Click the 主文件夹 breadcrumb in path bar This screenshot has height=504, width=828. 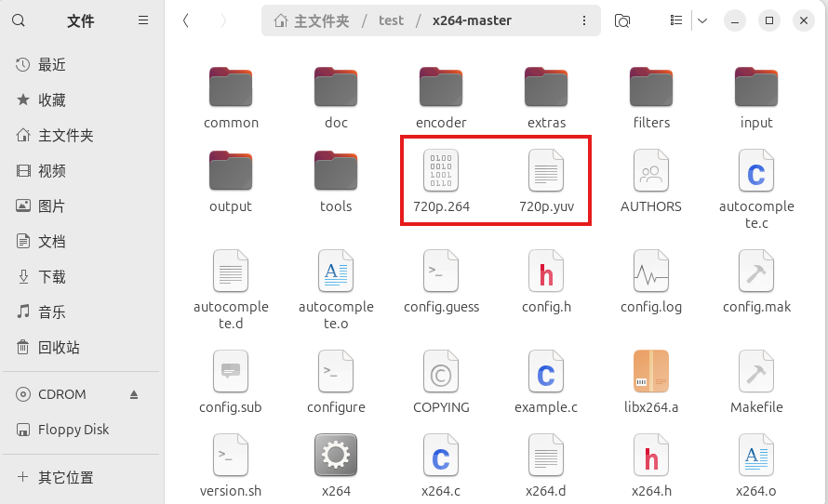click(x=312, y=20)
